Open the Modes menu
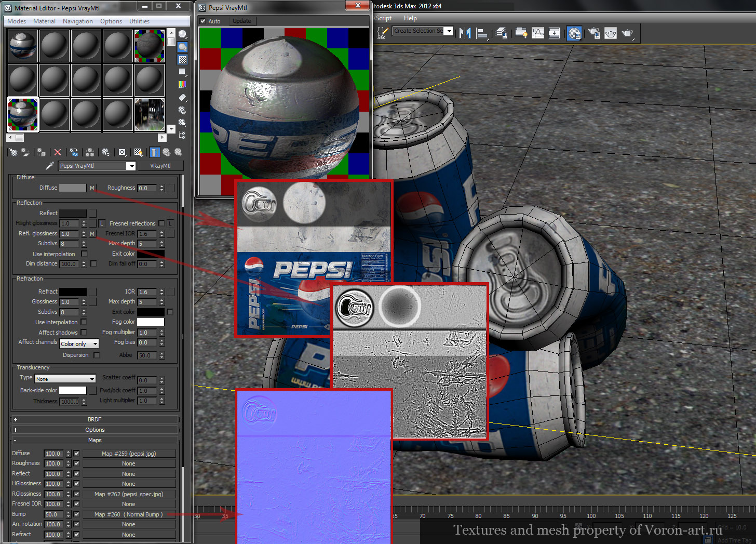Image resolution: width=756 pixels, height=544 pixels. click(17, 21)
